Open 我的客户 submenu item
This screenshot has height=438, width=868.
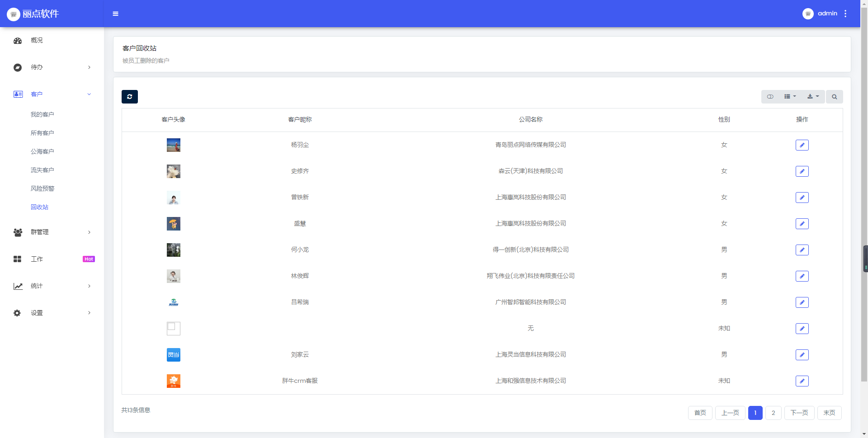click(42, 114)
